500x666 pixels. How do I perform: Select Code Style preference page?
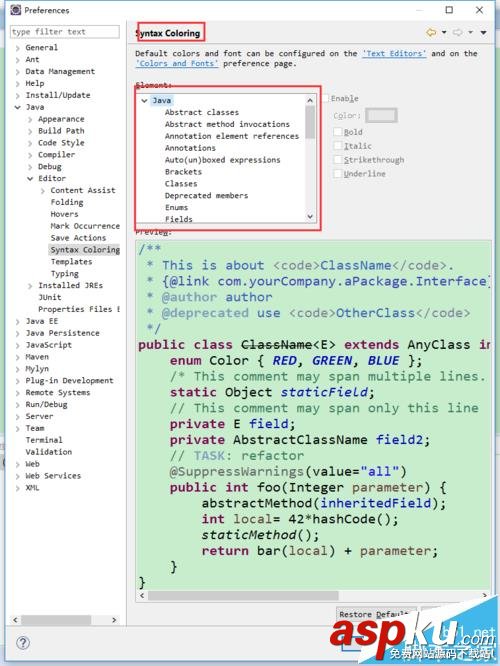coord(61,143)
